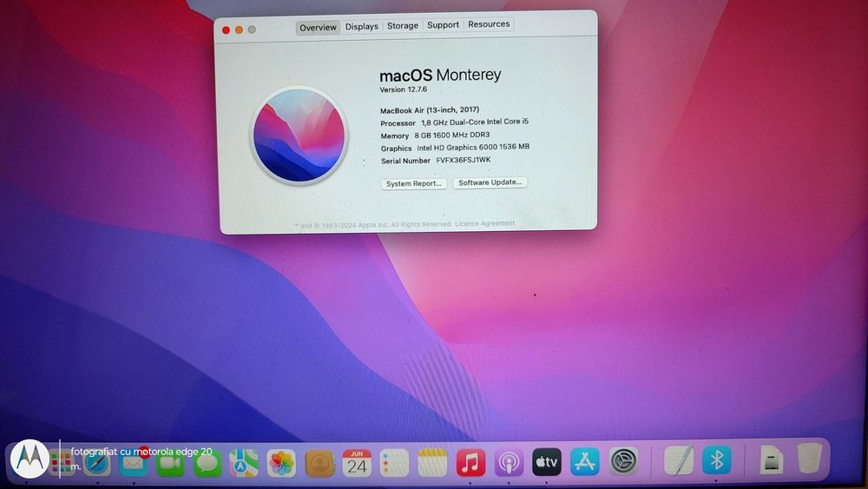Click serial number FVFX36FSJ1WK
Image resolution: width=868 pixels, height=489 pixels.
pos(464,160)
